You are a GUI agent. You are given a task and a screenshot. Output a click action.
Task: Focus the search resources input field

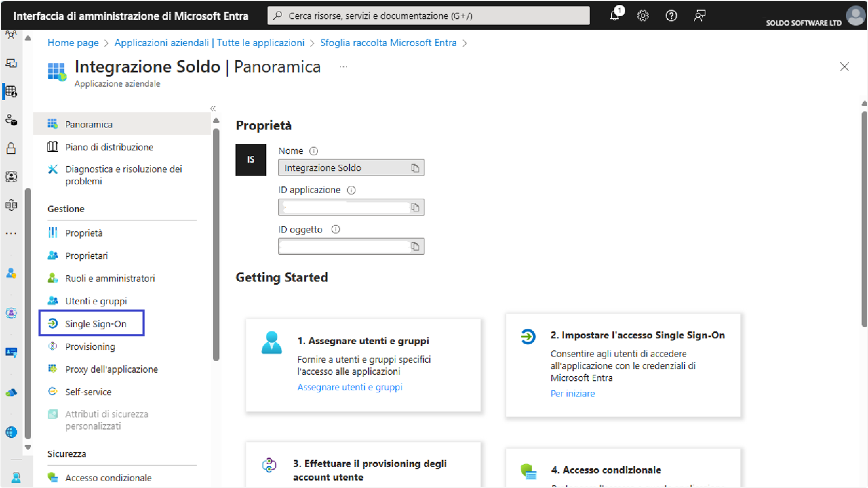(x=429, y=16)
